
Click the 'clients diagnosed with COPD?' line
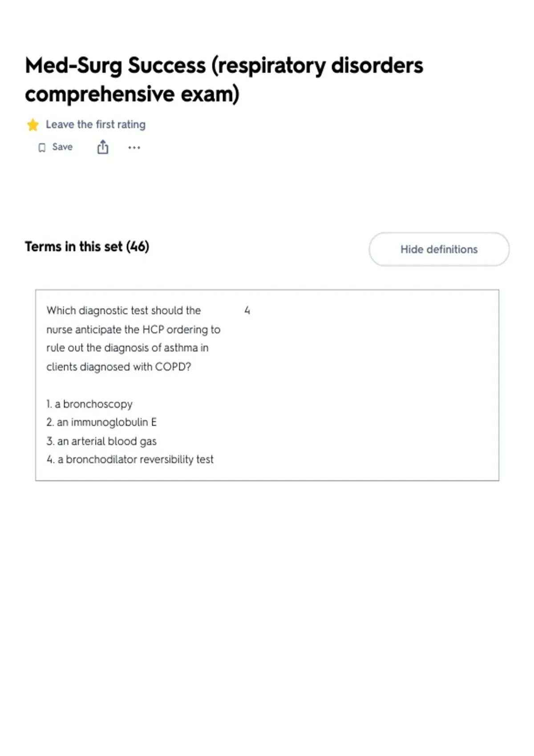[x=119, y=367]
